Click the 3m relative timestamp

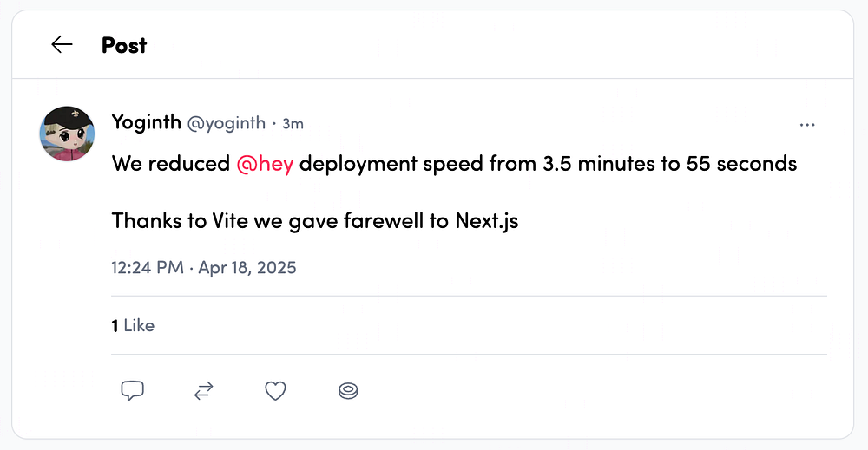coord(293,123)
